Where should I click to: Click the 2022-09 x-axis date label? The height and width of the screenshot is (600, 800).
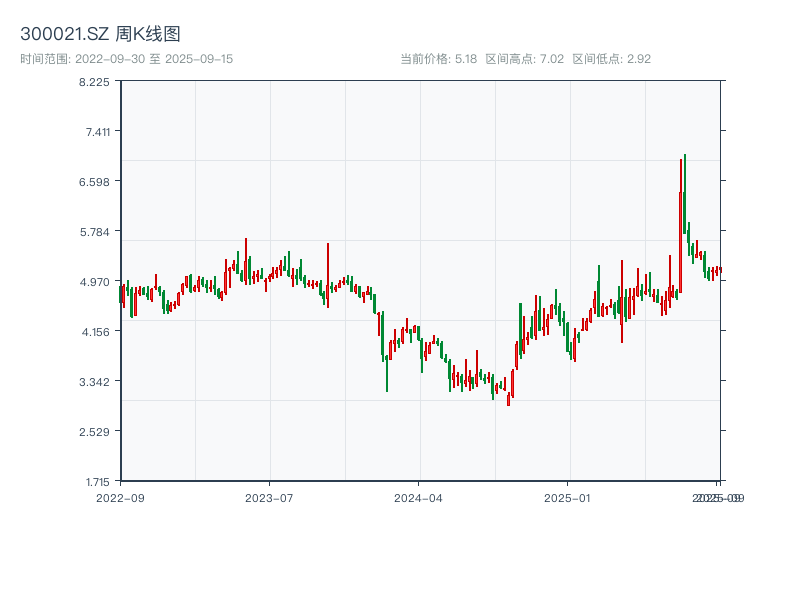coord(120,497)
